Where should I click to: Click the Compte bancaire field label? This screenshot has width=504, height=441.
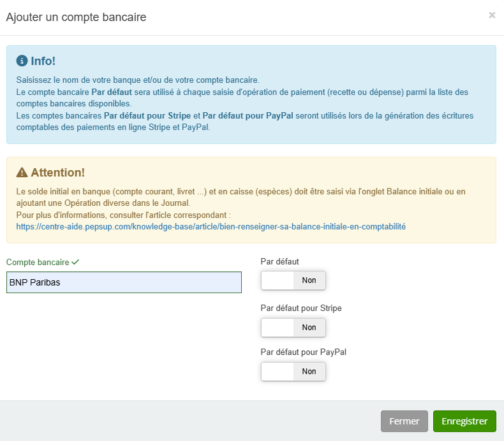click(38, 262)
